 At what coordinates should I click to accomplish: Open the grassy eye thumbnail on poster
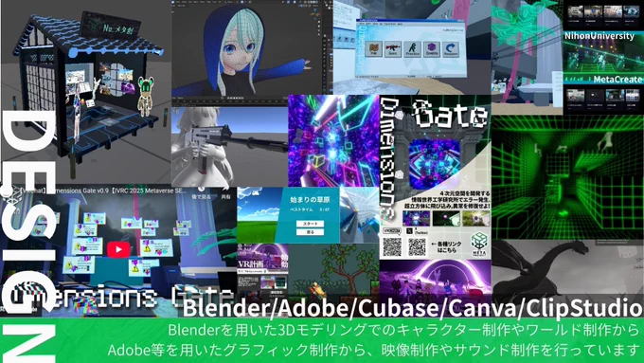click(x=475, y=218)
